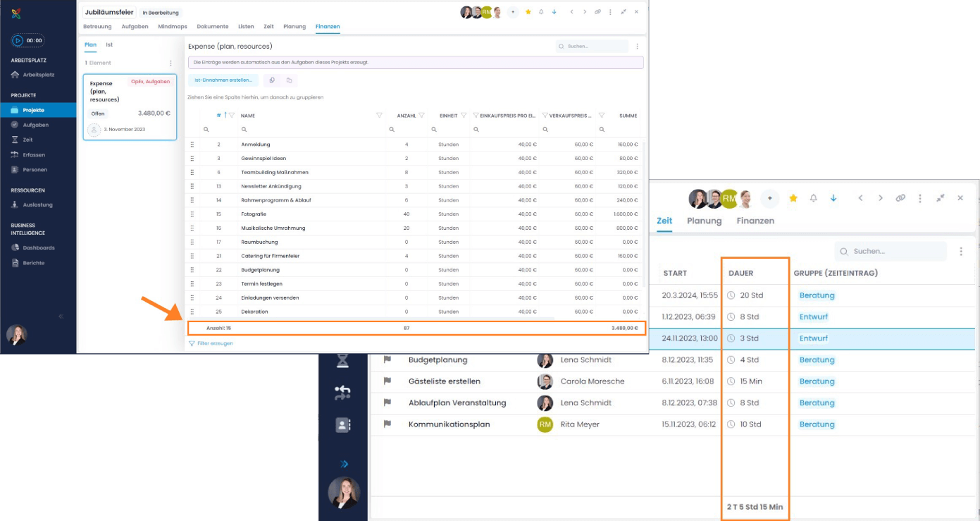Image resolution: width=980 pixels, height=521 pixels.
Task: Start the 00:00 timer play button
Action: click(18, 41)
